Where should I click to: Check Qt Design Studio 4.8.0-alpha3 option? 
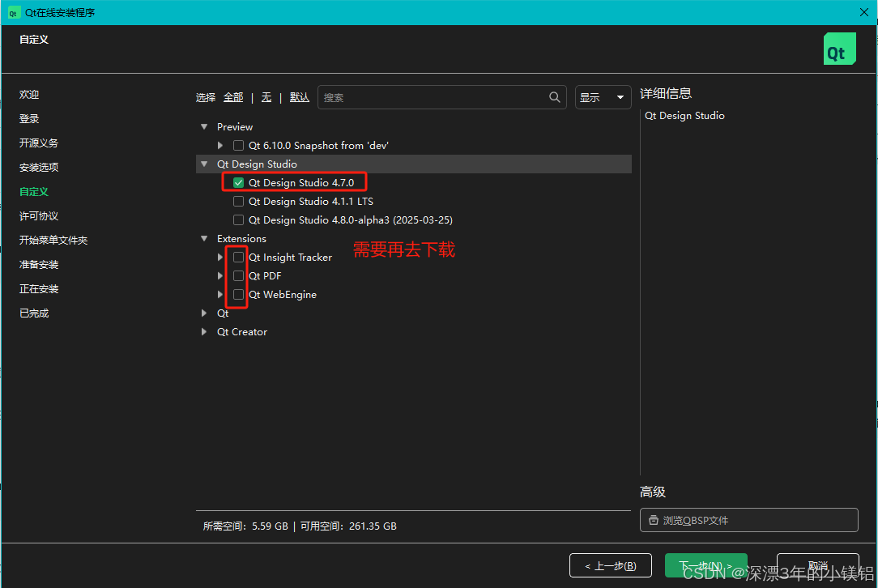pos(239,220)
